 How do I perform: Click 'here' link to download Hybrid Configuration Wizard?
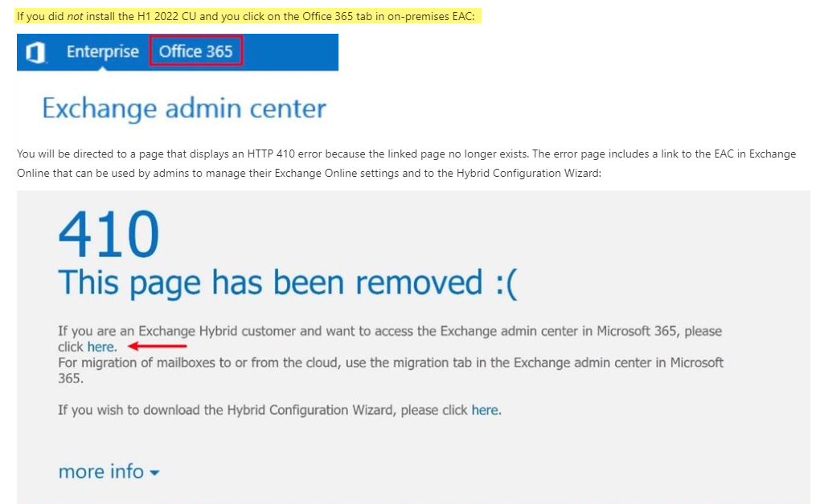pyautogui.click(x=485, y=411)
